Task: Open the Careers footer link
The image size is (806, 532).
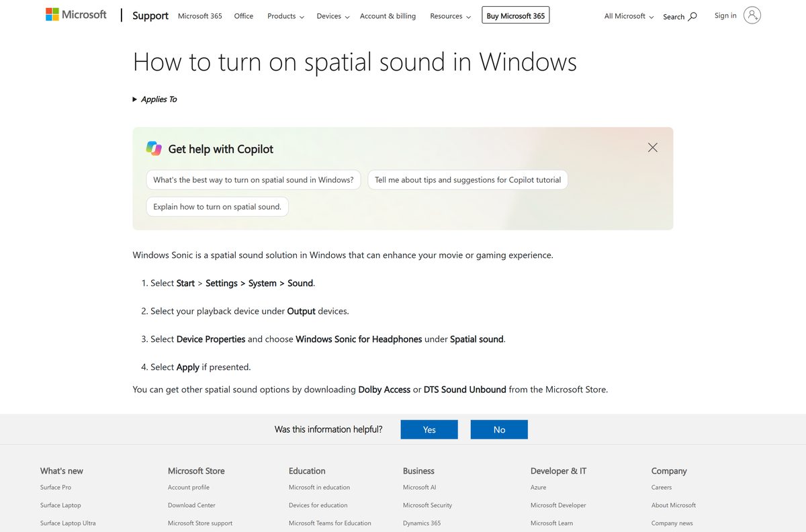Action: [662, 488]
